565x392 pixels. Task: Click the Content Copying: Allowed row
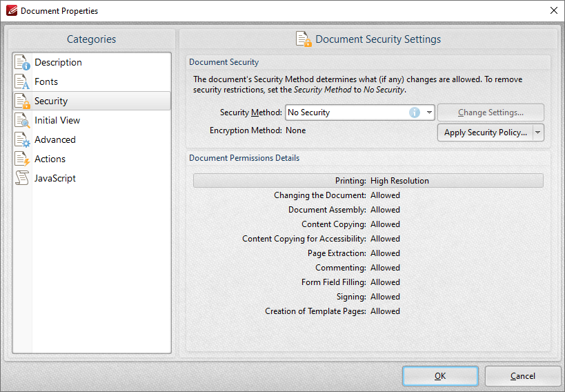[368, 224]
